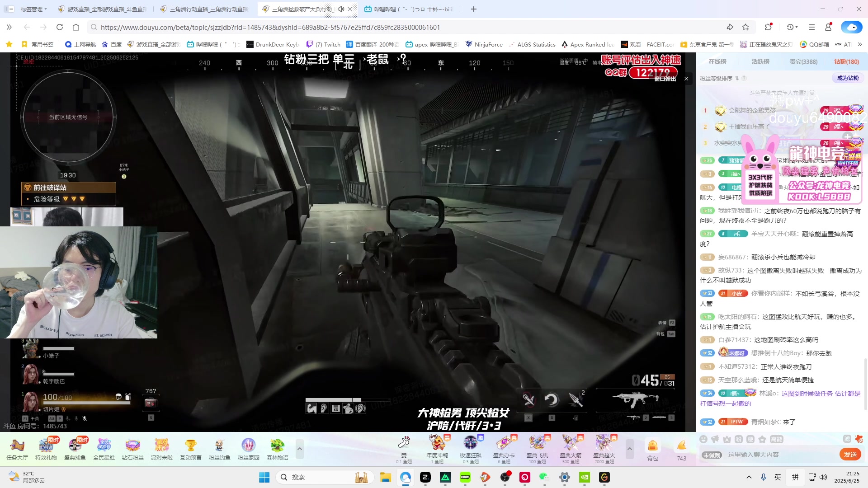The width and height of the screenshot is (868, 488).
Task: Open the (7) Twitch bookmark
Action: 323,44
